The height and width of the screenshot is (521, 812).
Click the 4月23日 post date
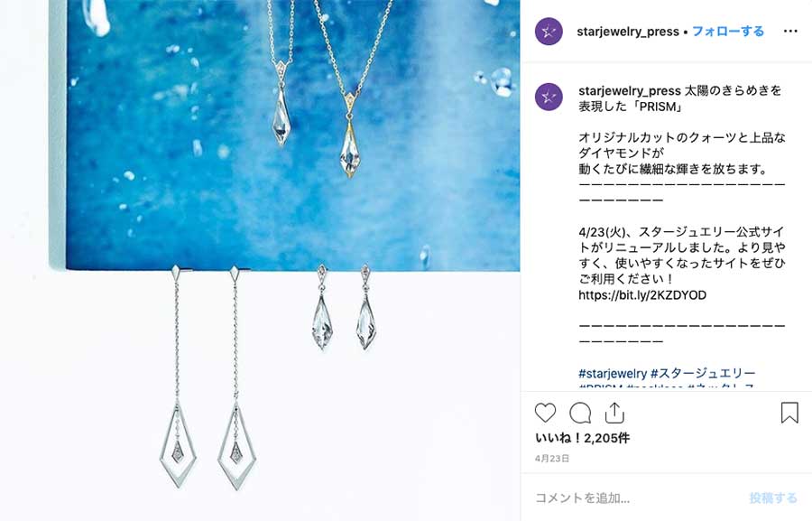[x=552, y=459]
